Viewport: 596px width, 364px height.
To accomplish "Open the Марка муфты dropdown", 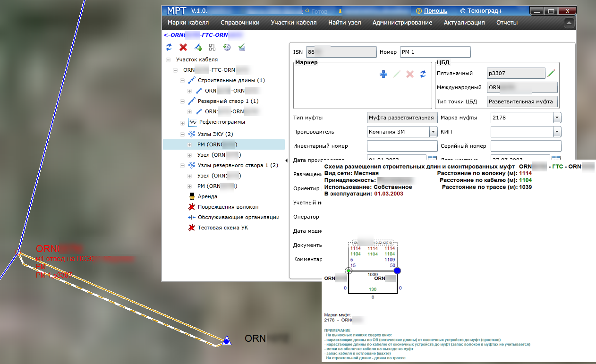I will [557, 118].
